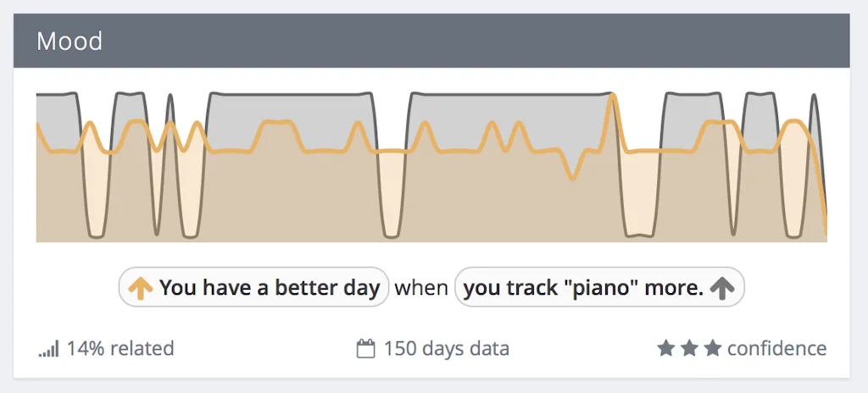The image size is (868, 393).
Task: Click the signal bars icon
Action: (48, 349)
